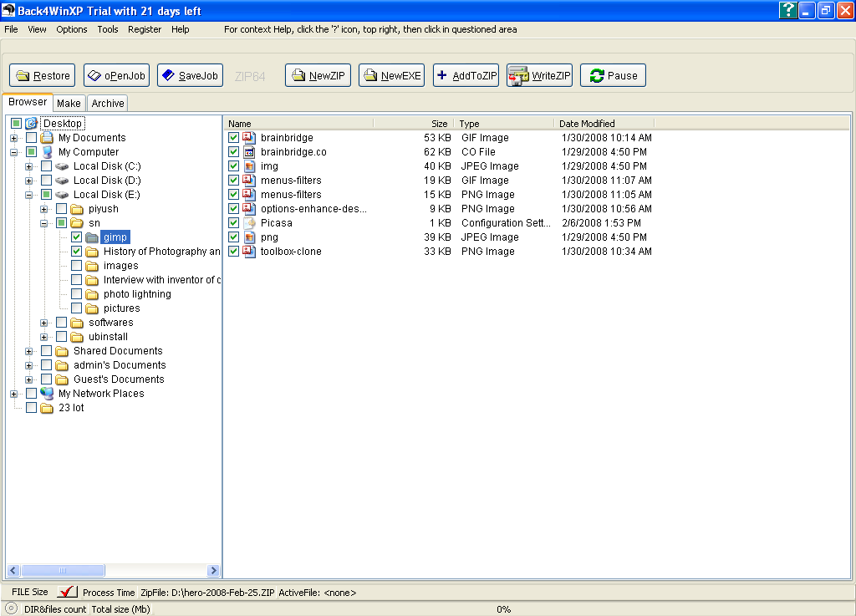Click the tree scrollbar right arrow

click(213, 570)
